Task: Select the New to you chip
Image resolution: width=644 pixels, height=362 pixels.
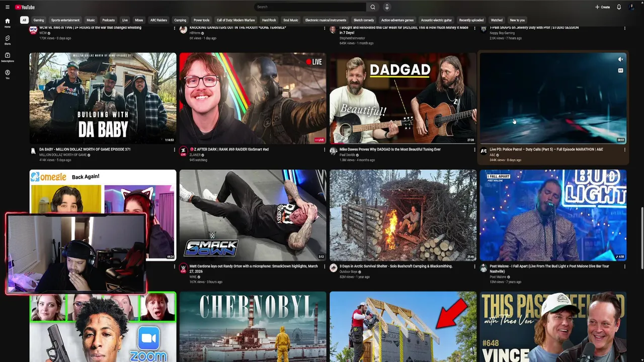Action: [517, 20]
